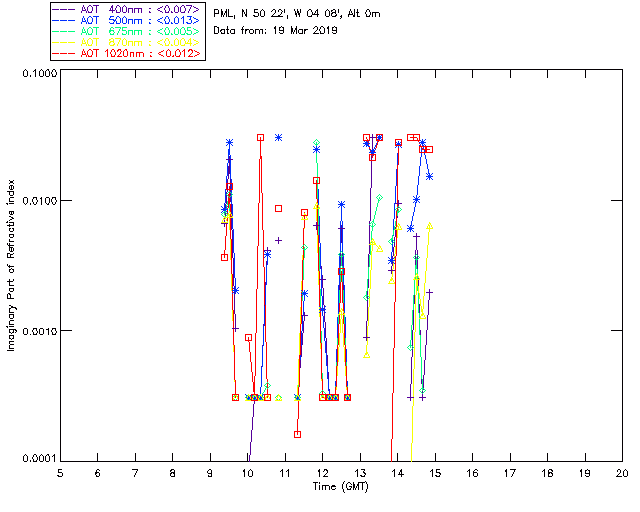
Task: Click the x-axis tick label 15
Action: 435,473
